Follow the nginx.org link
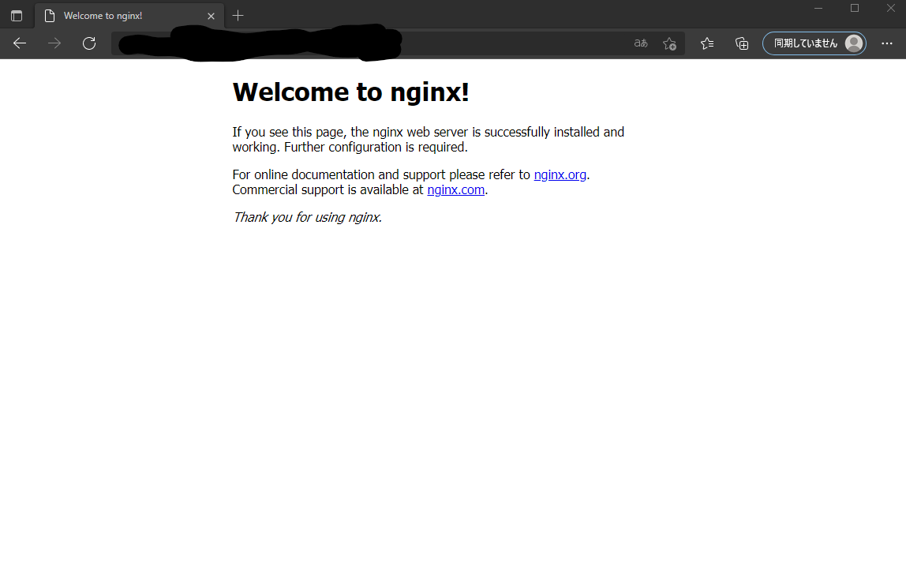This screenshot has height=588, width=906. (560, 175)
